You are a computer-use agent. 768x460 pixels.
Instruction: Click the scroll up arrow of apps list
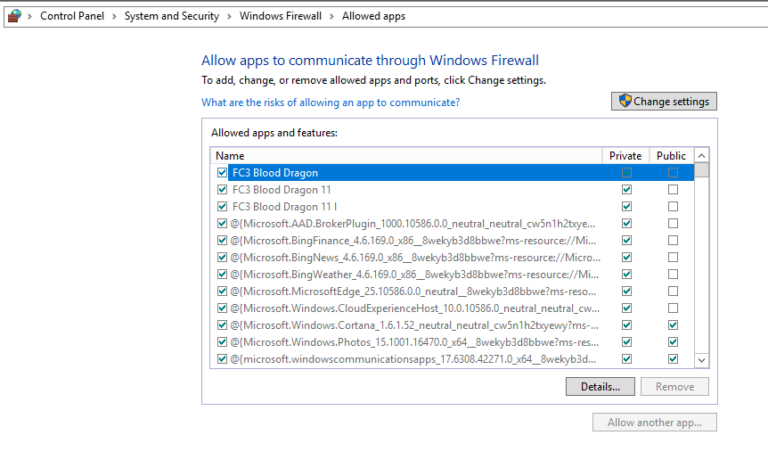click(701, 156)
